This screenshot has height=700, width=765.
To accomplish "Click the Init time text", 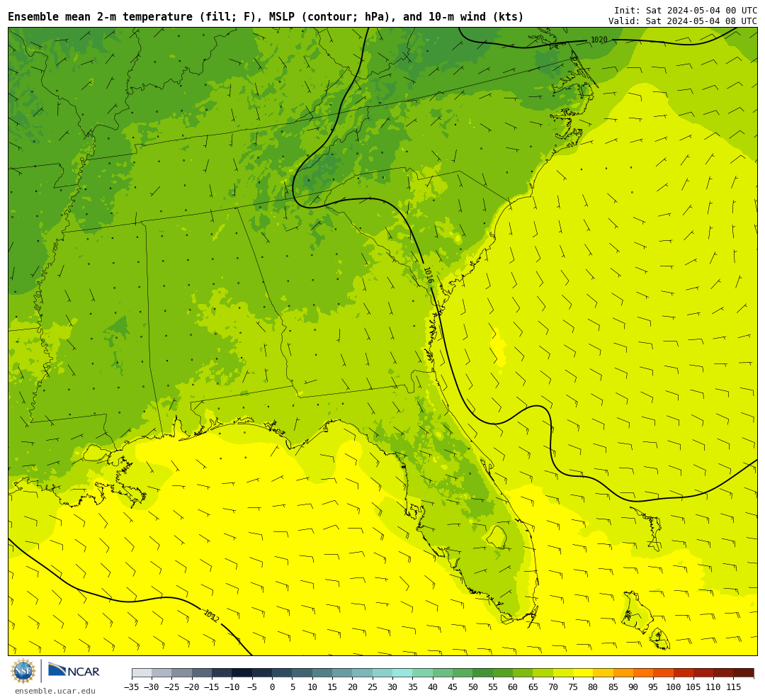I will pyautogui.click(x=686, y=10).
